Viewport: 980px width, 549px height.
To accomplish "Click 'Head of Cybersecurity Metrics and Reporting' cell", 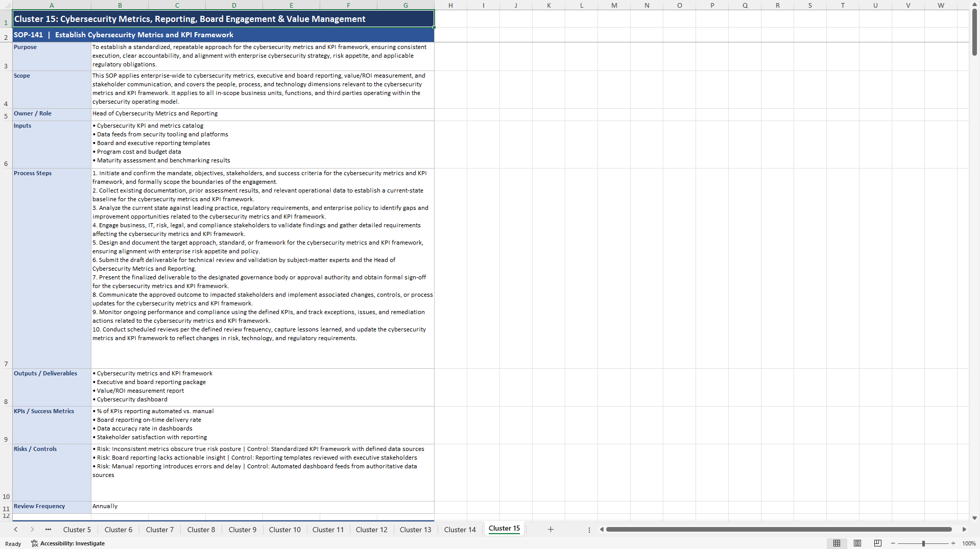I will [262, 114].
